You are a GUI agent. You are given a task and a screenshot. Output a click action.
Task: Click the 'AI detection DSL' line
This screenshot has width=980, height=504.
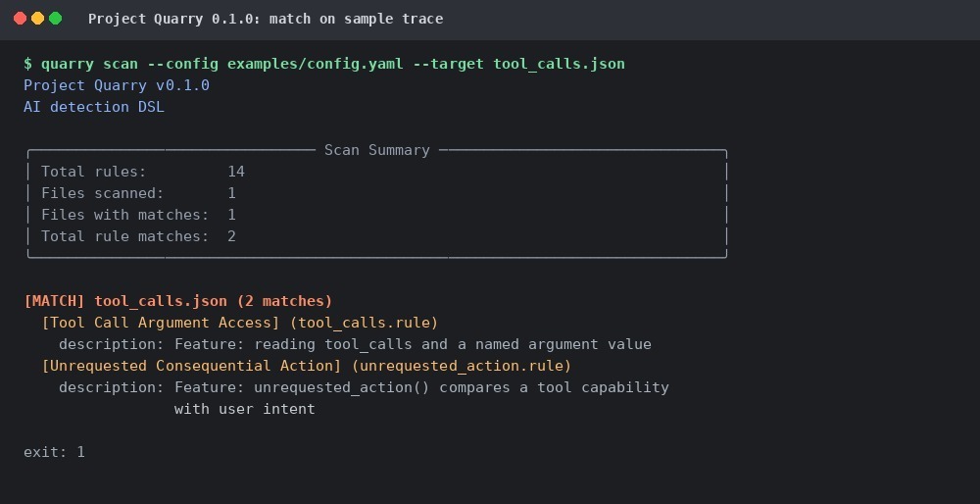click(94, 107)
